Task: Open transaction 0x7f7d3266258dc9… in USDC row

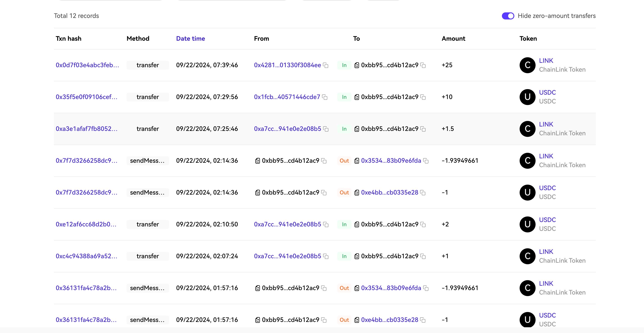Action: 87,192
